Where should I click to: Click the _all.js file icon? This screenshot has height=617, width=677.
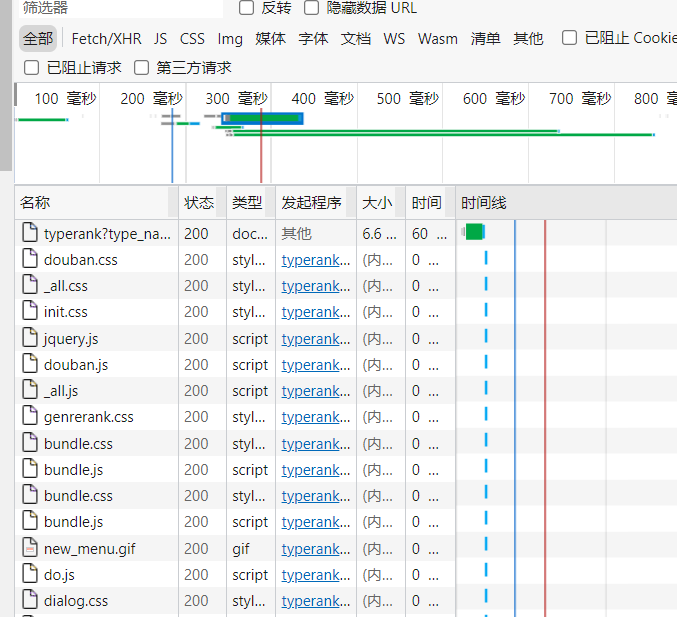pos(30,389)
